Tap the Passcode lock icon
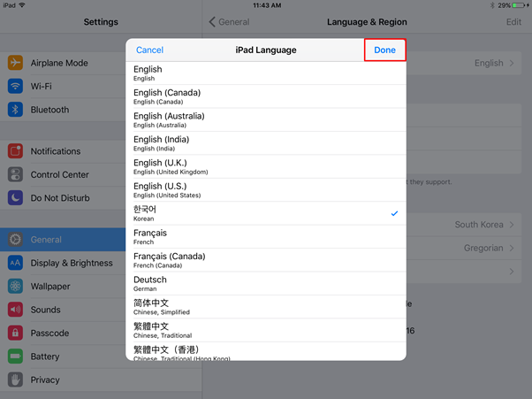 (x=15, y=334)
